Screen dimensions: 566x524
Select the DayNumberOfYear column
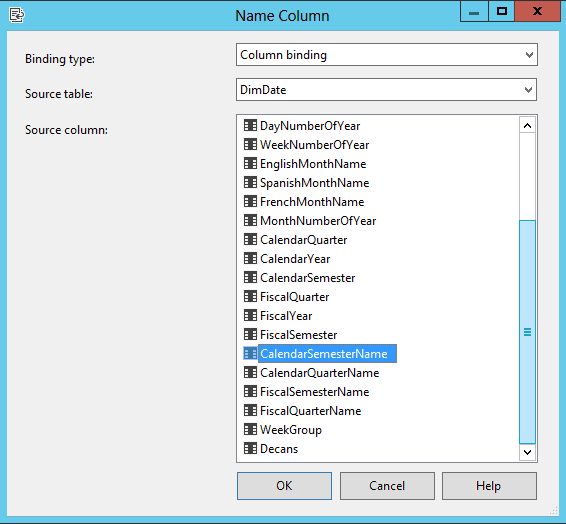[310, 126]
